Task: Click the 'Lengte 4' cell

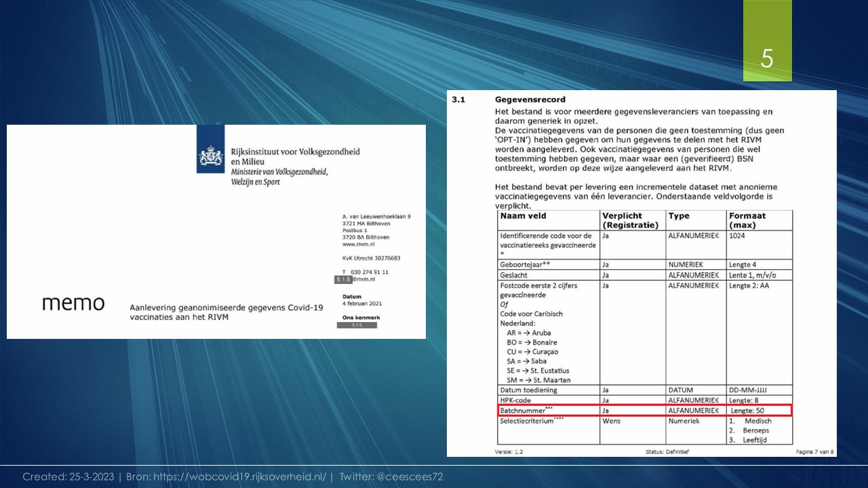Action: [759, 264]
